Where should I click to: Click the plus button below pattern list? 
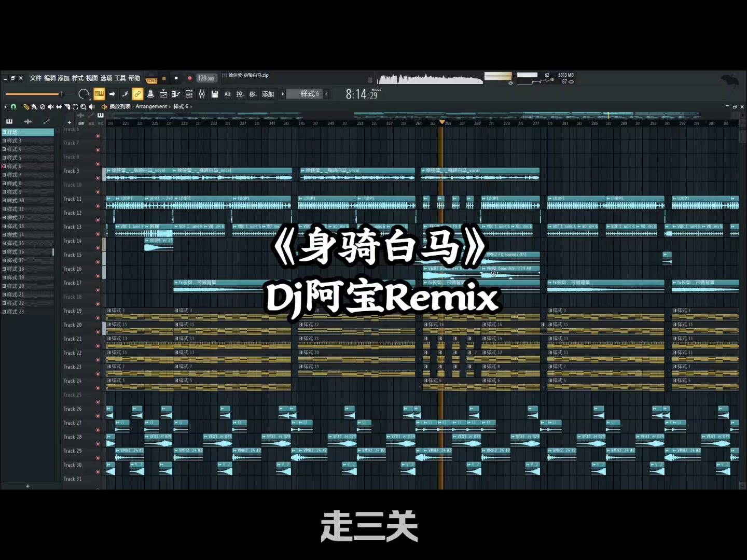(27, 486)
